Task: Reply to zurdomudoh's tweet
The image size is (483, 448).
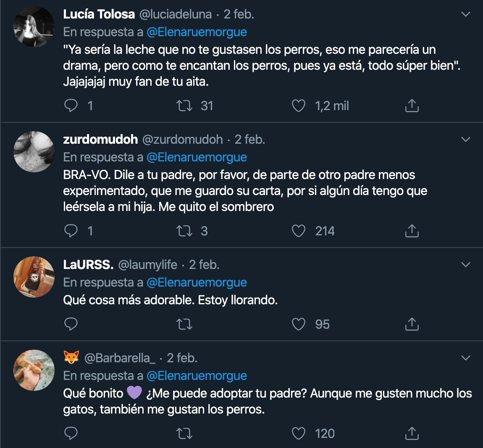Action: click(x=71, y=231)
